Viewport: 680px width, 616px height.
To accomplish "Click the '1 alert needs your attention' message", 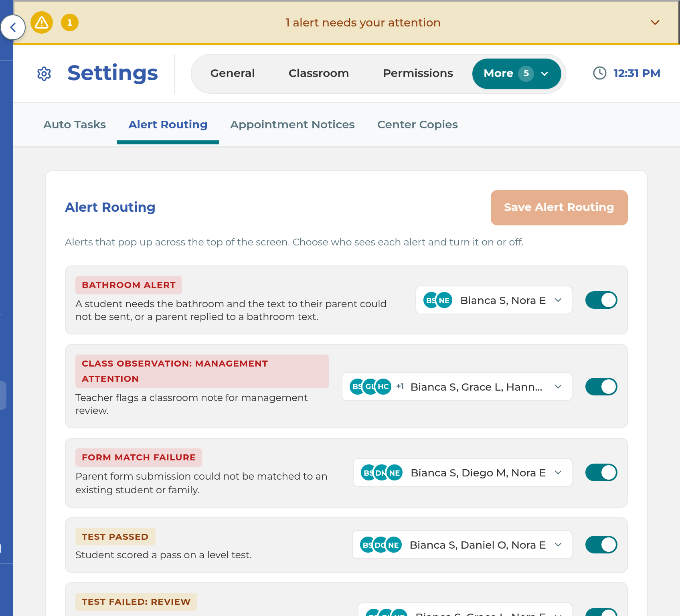I will point(363,22).
